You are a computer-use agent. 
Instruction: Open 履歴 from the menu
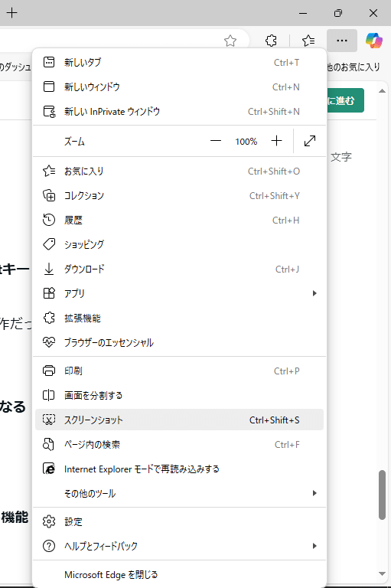(x=179, y=220)
